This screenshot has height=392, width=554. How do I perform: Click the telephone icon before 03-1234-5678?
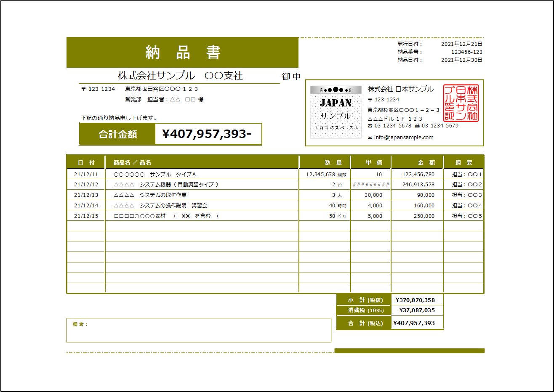(369, 125)
